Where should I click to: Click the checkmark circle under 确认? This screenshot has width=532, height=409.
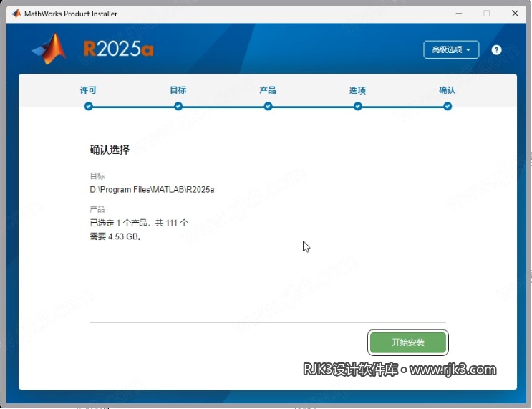click(x=448, y=107)
